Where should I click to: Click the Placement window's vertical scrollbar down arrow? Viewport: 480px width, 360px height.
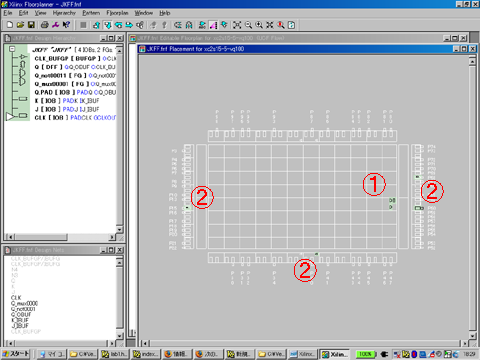pyautogui.click(x=472, y=335)
